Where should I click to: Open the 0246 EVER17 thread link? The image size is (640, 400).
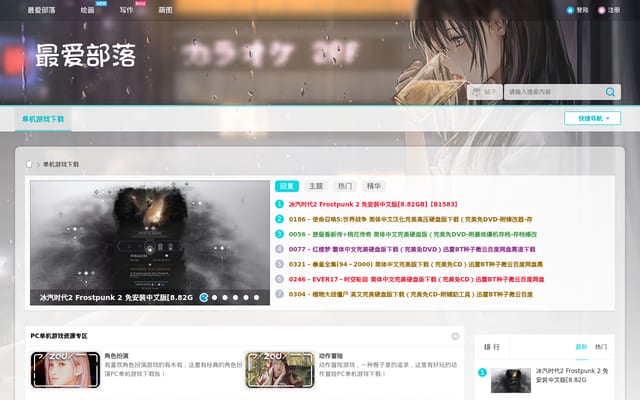[416, 280]
